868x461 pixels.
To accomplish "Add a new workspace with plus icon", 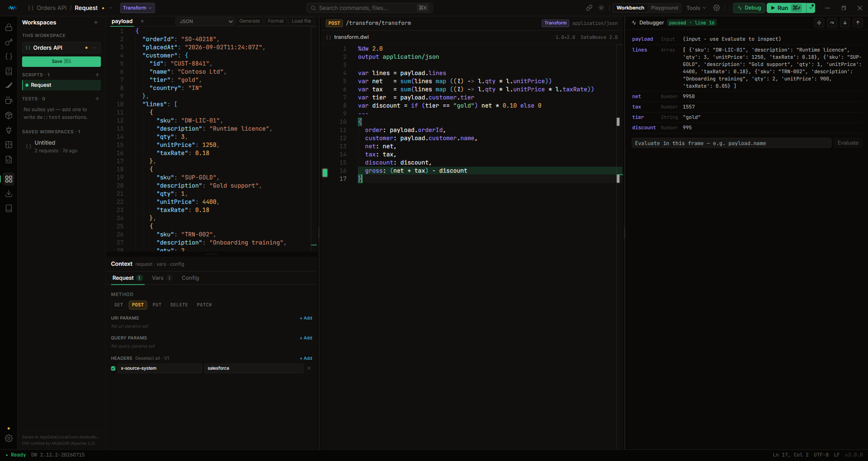I will [96, 23].
